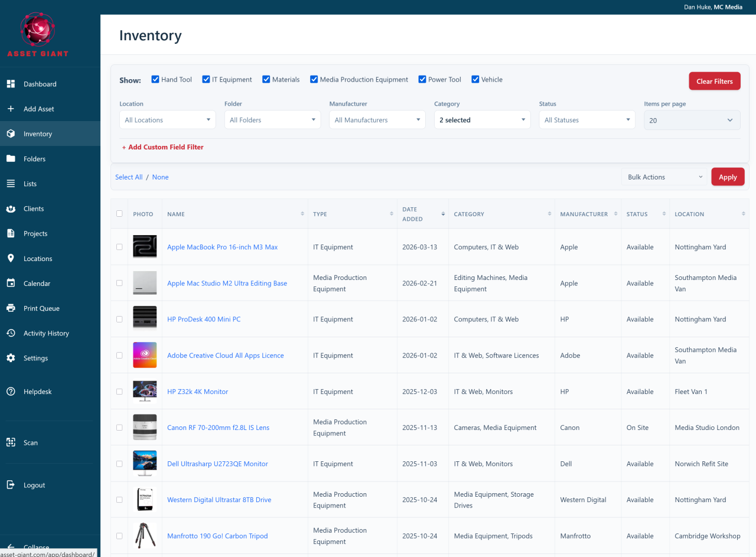Image resolution: width=756 pixels, height=557 pixels.
Task: Click the Dell Ultrasharp monitor thumbnail
Action: [x=145, y=464]
